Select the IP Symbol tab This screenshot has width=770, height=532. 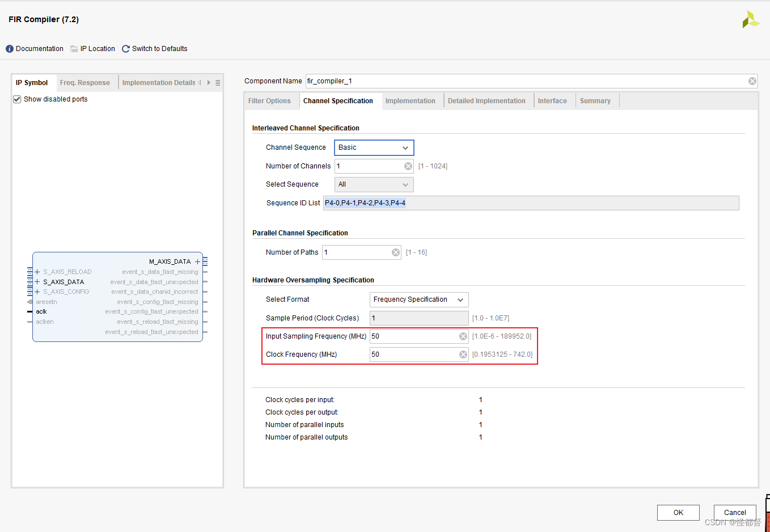click(x=32, y=83)
